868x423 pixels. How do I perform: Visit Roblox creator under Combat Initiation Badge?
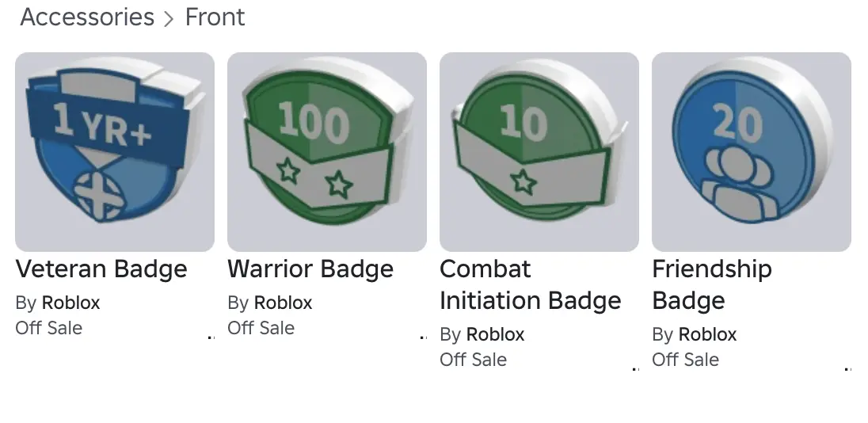[495, 334]
